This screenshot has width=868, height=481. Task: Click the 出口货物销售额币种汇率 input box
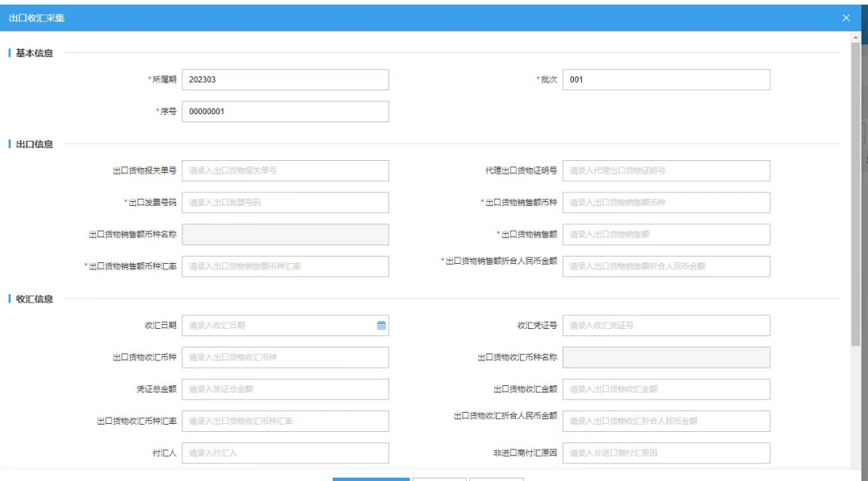[285, 266]
